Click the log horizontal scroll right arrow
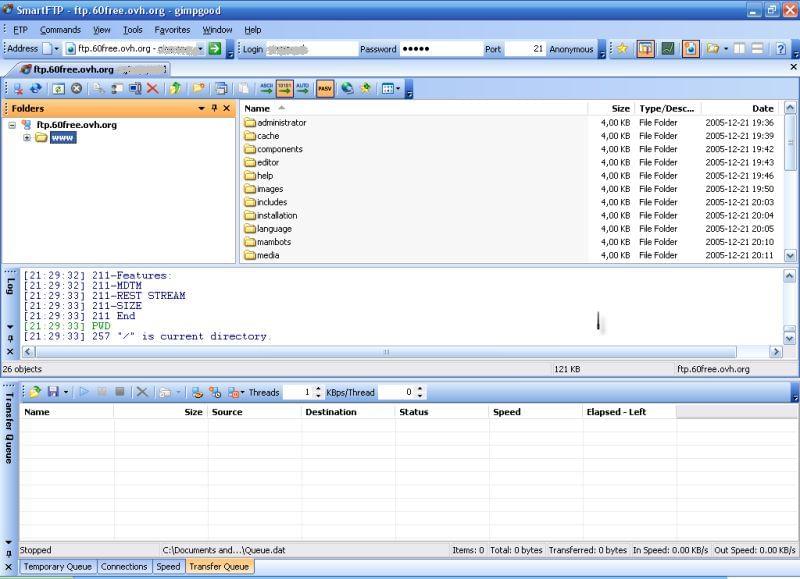 click(x=776, y=351)
